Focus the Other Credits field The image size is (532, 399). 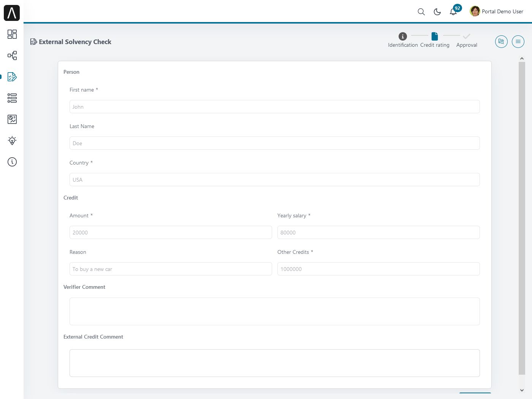[x=378, y=269]
